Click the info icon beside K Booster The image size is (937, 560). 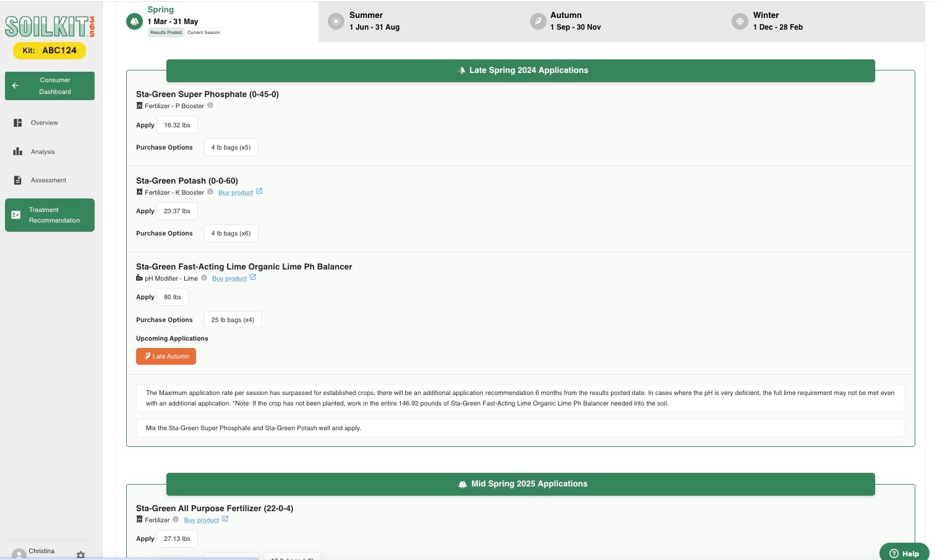(x=210, y=192)
